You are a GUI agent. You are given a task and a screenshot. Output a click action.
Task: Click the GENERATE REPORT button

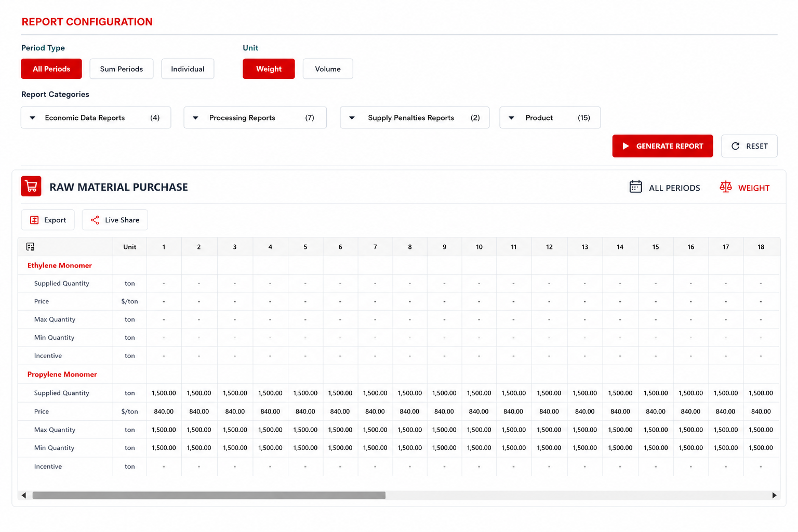click(x=662, y=146)
